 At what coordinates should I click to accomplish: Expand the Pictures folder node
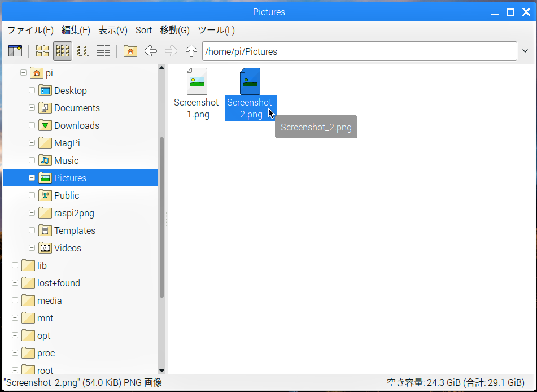(32, 177)
